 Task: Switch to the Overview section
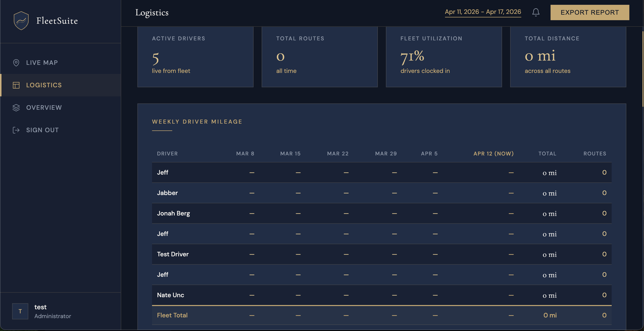coord(44,107)
